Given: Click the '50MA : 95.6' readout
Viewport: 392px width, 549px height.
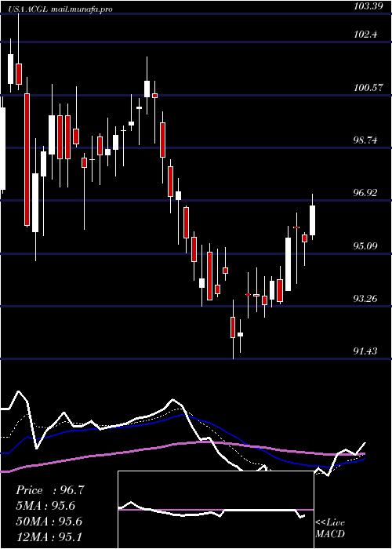Looking at the screenshot, I should [49, 522].
